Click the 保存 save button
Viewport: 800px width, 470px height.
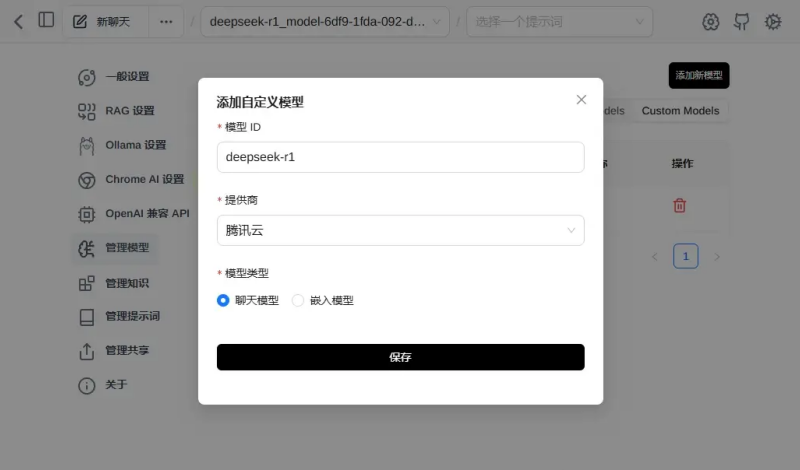[401, 357]
